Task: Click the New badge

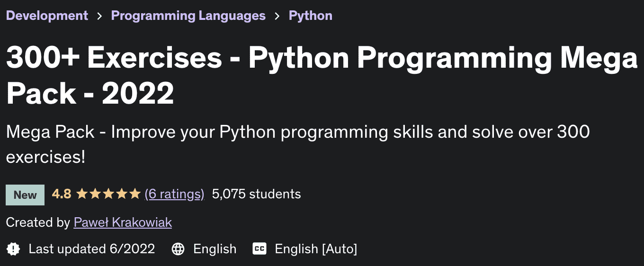Action: 25,195
